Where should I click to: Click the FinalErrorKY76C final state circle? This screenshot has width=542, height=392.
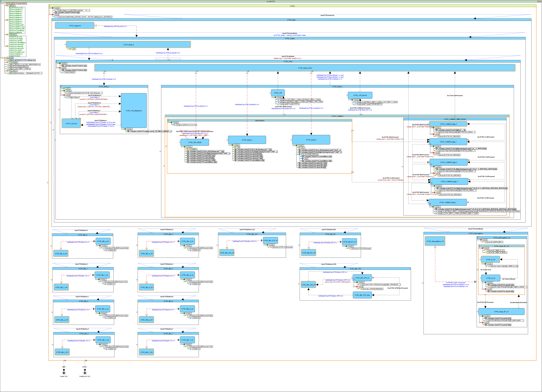(85, 373)
